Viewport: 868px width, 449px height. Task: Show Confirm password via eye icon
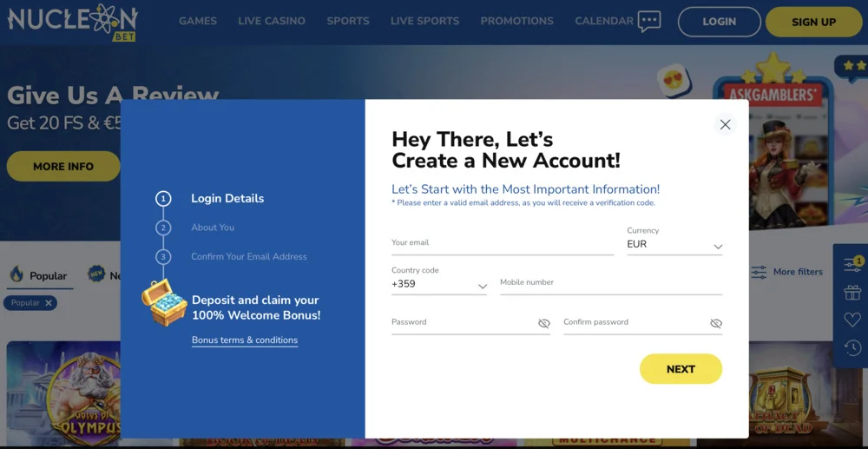[716, 323]
